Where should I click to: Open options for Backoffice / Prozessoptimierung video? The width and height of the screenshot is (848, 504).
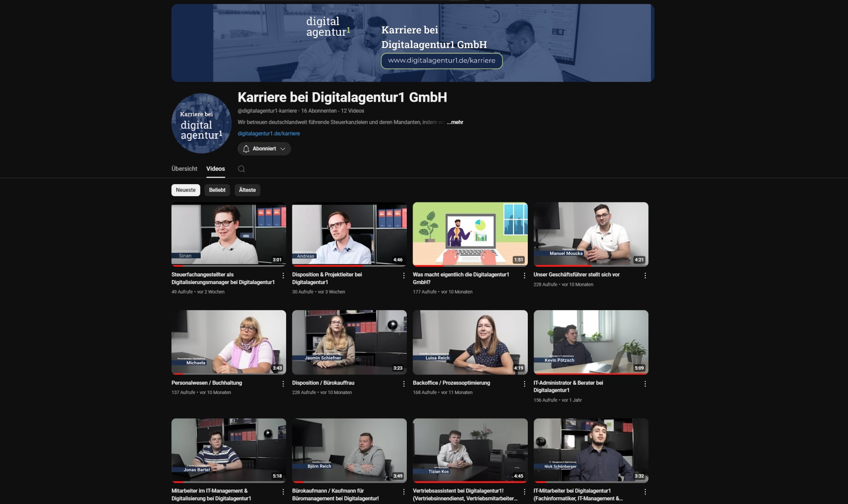coord(524,384)
